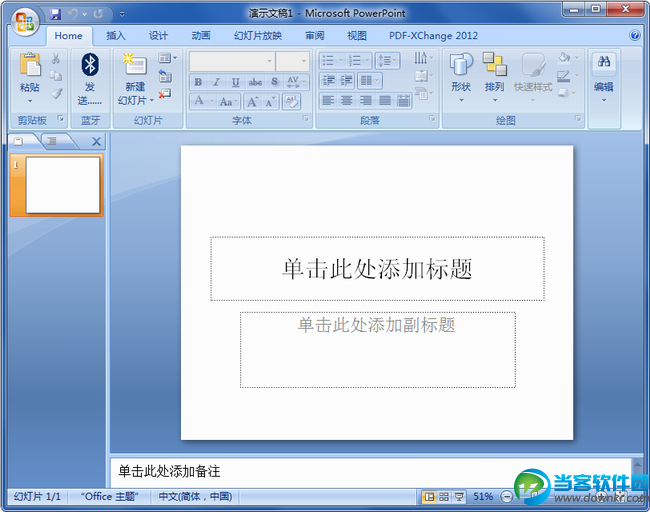Toggle Italic formatting

216,82
